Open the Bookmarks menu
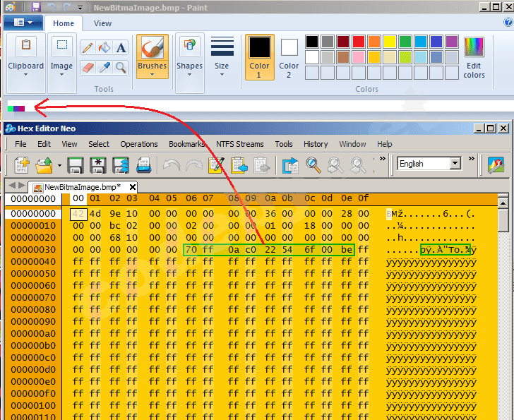 186,144
